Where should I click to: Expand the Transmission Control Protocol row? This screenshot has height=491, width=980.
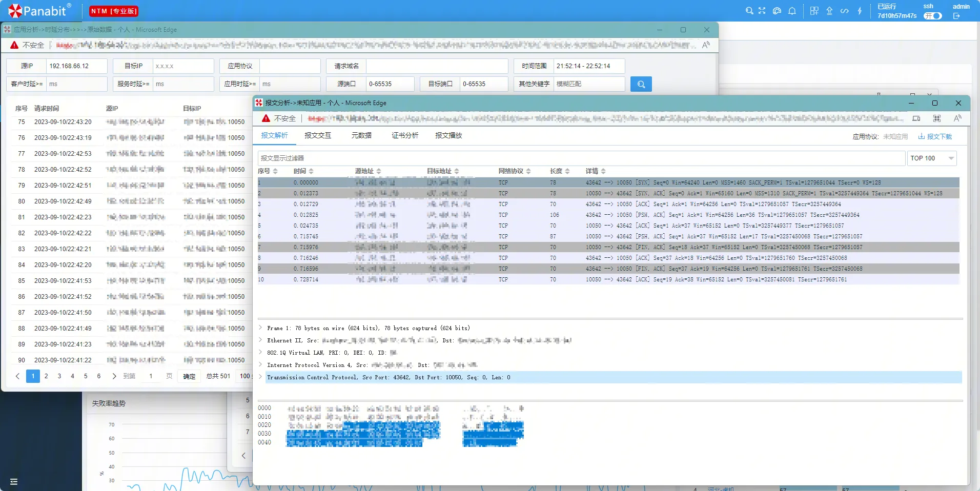coord(261,377)
